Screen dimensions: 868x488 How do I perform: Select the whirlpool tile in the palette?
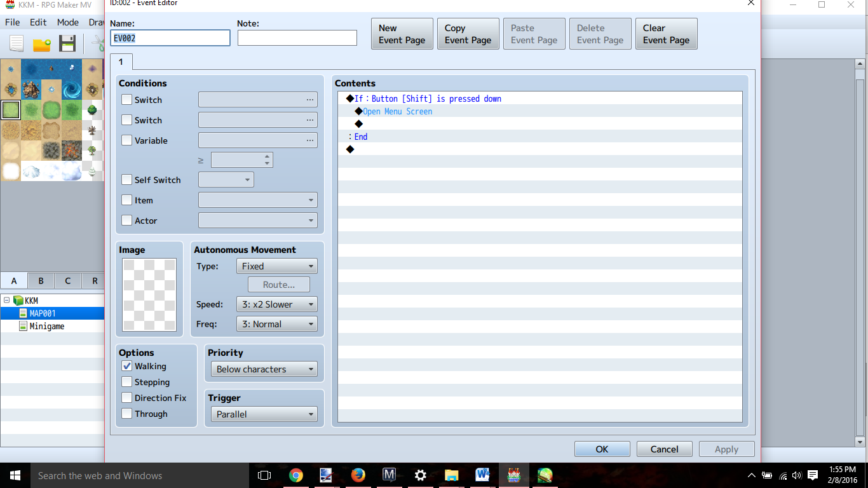point(72,90)
